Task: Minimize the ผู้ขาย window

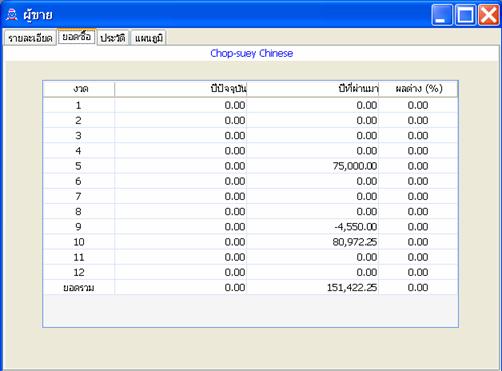Action: [x=442, y=15]
